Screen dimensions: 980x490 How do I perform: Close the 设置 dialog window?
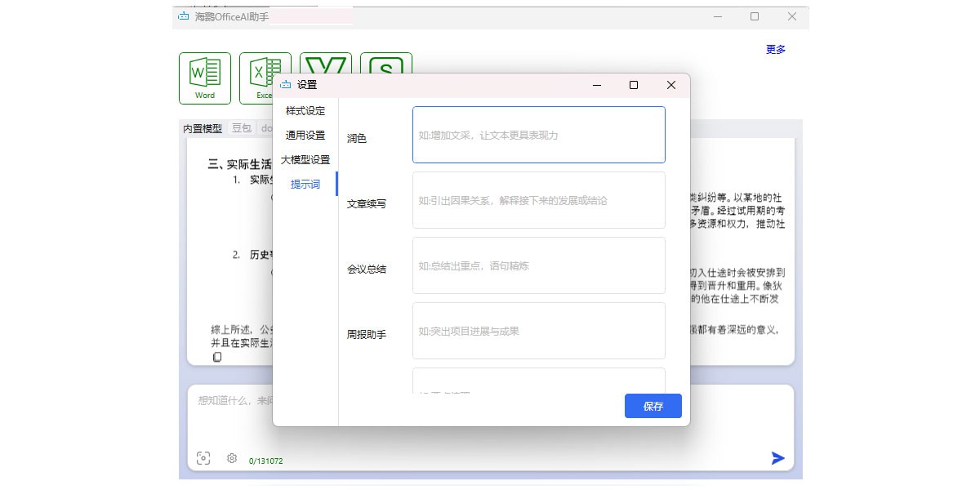click(x=670, y=85)
